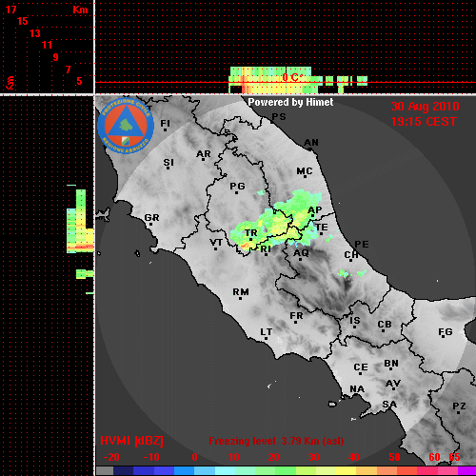Click the 60 dBZ scale value
This screenshot has width=476, height=476.
[435, 457]
